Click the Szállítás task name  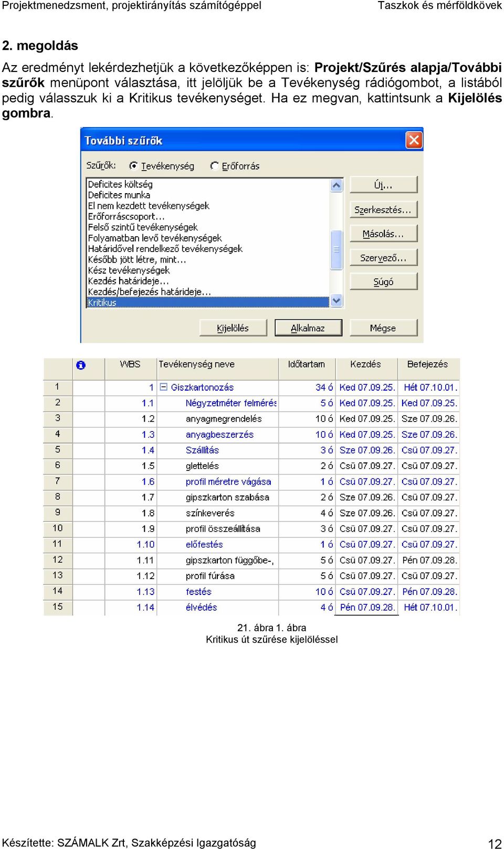pyautogui.click(x=202, y=450)
